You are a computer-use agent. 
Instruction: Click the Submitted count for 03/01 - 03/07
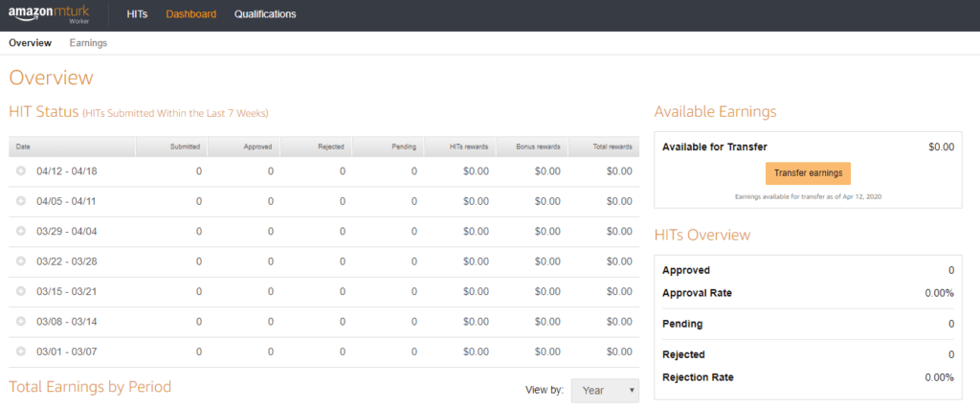coord(199,351)
